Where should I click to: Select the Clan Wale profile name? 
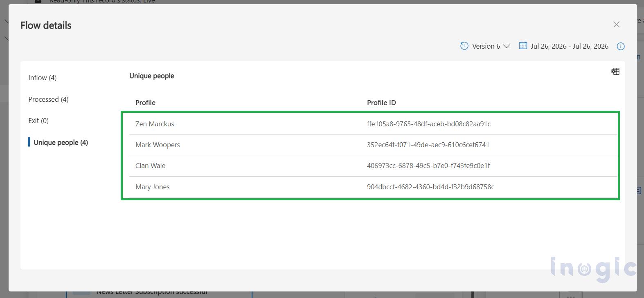(151, 166)
